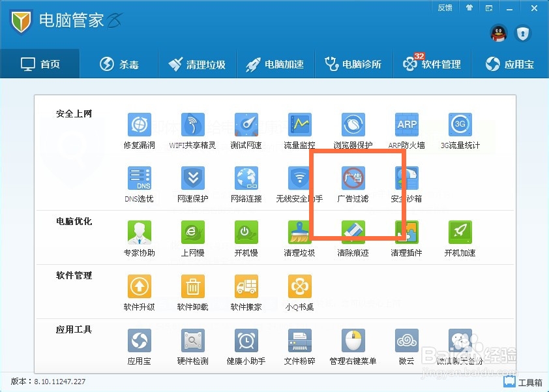Open 安全沙箱 sandbox
Image resolution: width=549 pixels, height=392 pixels.
click(406, 185)
